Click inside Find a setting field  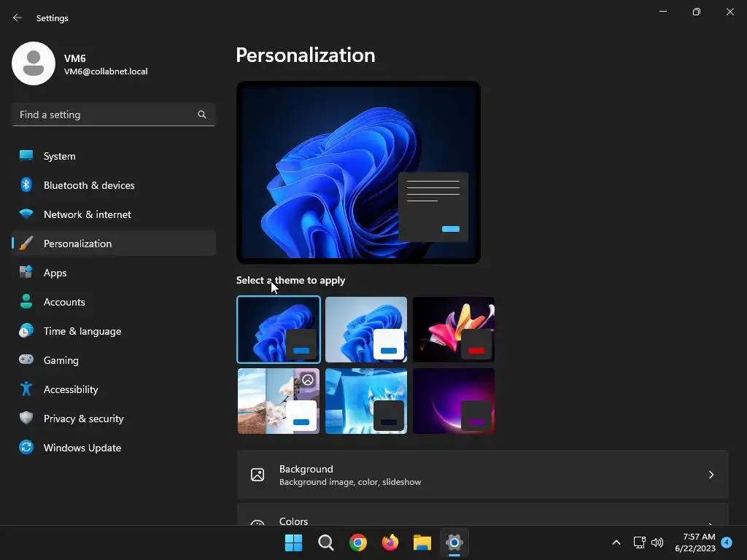[x=114, y=114]
